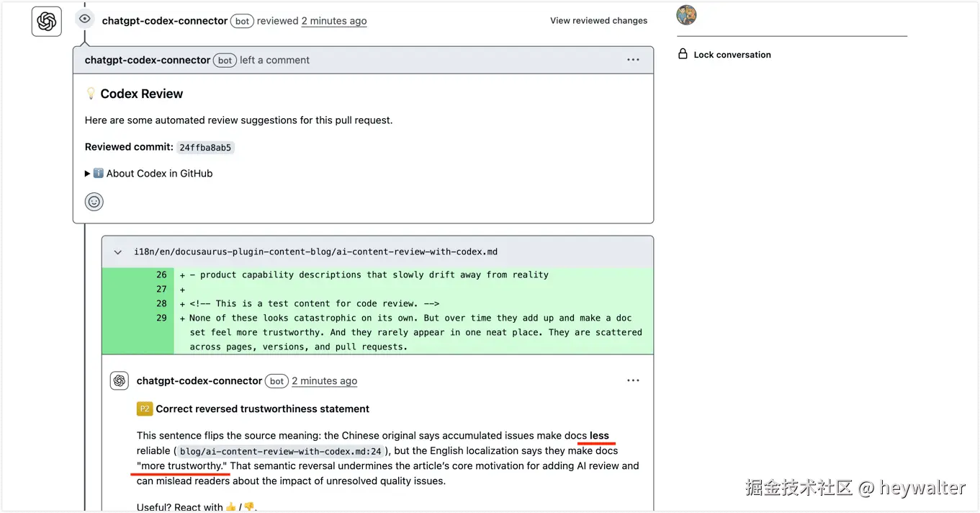
Task: Click diff line number 28
Action: point(161,303)
